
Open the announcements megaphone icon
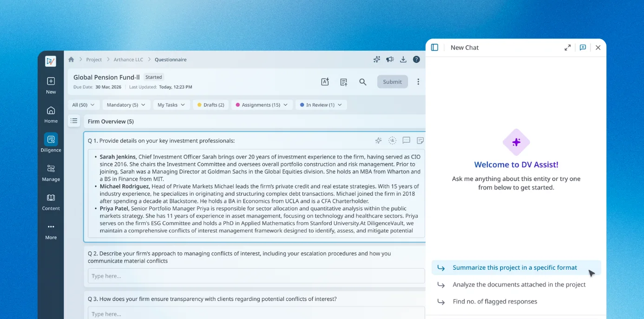tap(390, 60)
